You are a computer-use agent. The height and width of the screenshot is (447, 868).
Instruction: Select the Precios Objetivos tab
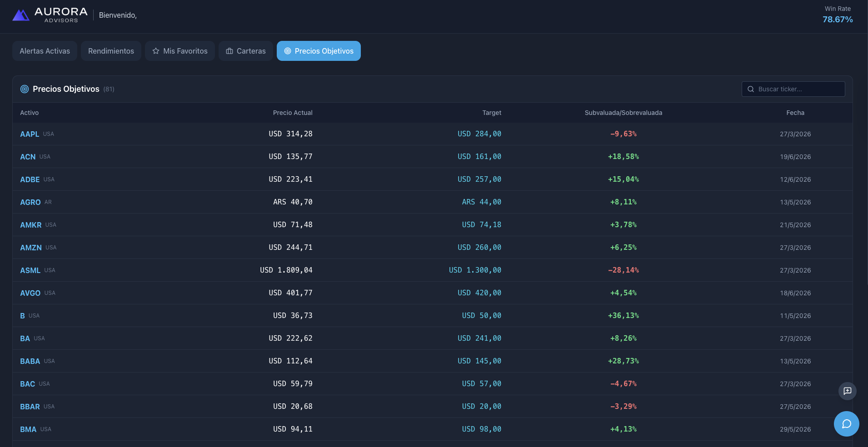pyautogui.click(x=319, y=51)
